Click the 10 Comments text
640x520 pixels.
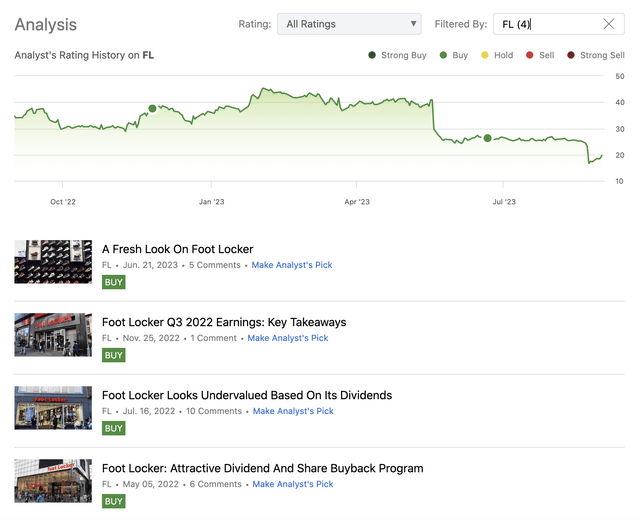click(214, 411)
